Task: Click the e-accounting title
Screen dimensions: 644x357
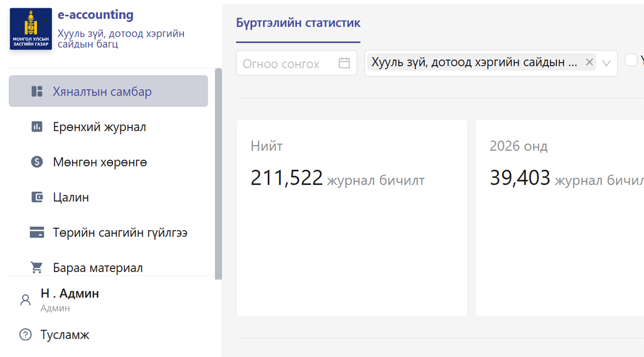Action: coord(95,15)
